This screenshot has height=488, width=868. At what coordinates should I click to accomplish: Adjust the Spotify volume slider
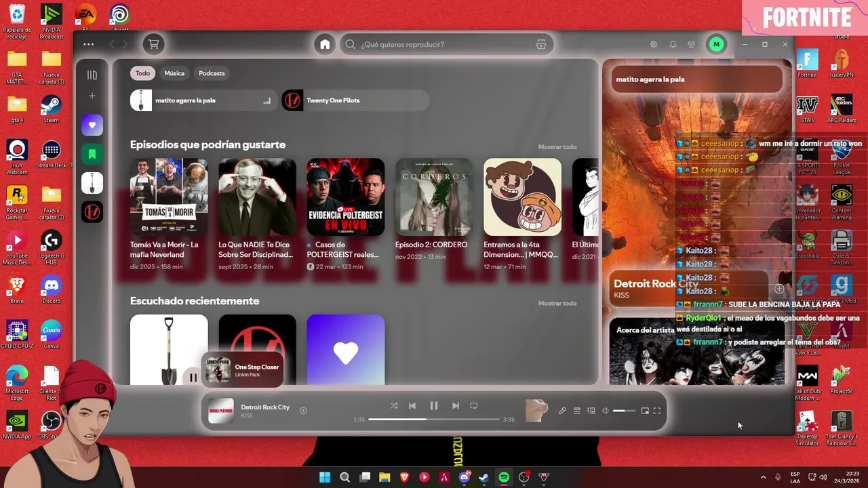[x=624, y=411]
